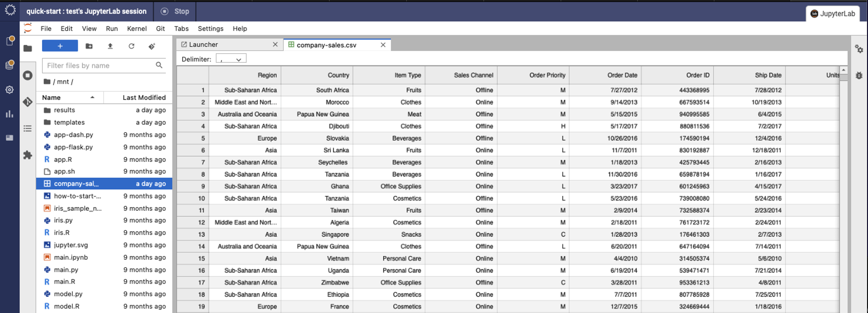The height and width of the screenshot is (313, 868).
Task: Open the table of contents sidebar icon
Action: point(28,128)
